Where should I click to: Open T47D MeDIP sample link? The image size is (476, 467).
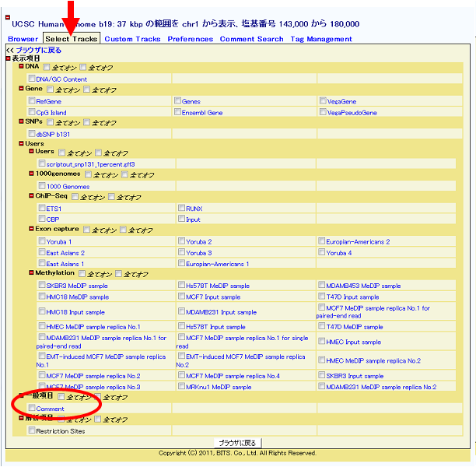355,327
